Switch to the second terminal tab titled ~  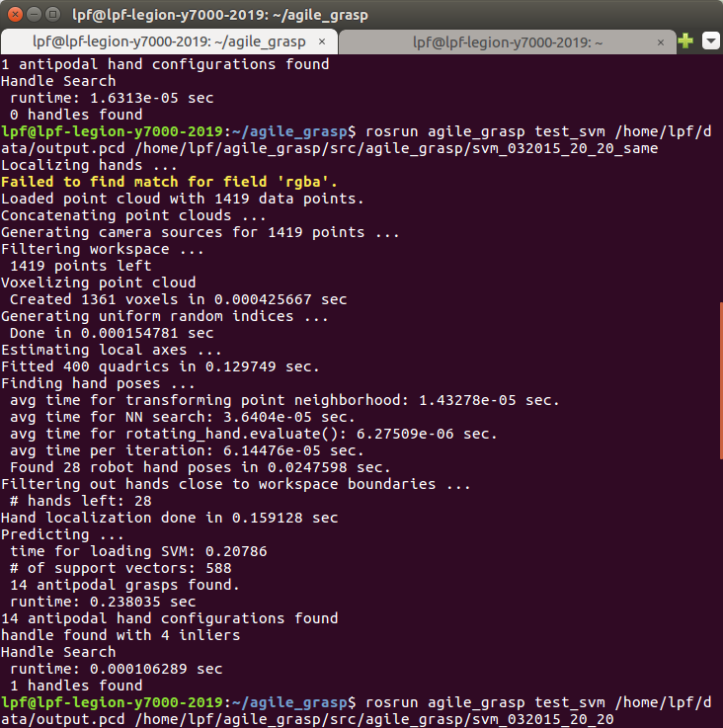click(x=507, y=42)
